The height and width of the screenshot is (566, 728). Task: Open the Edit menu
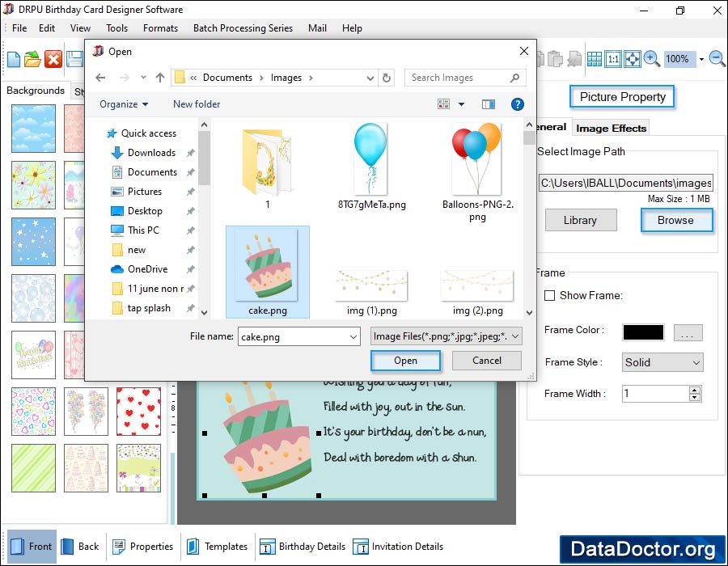tap(47, 28)
